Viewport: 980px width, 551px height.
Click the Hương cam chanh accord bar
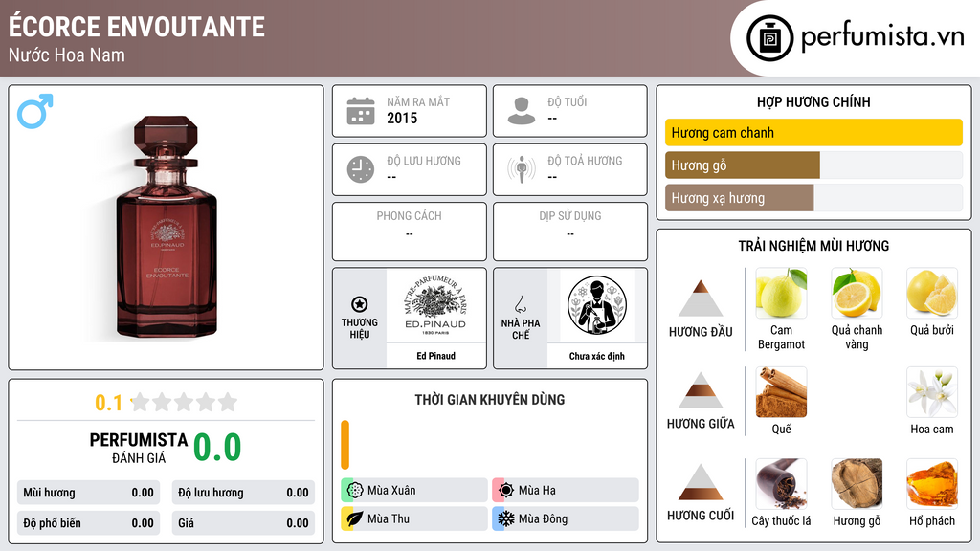pos(813,132)
